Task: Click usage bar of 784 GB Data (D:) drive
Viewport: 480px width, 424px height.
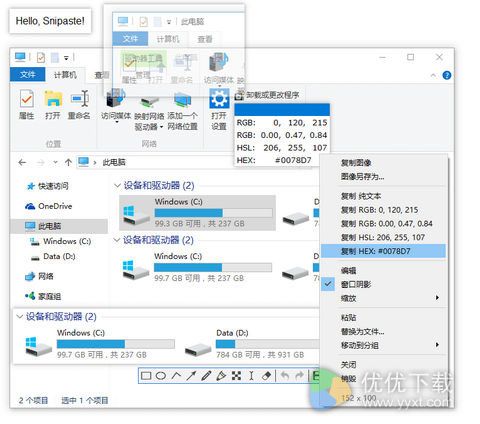Action: (x=268, y=344)
